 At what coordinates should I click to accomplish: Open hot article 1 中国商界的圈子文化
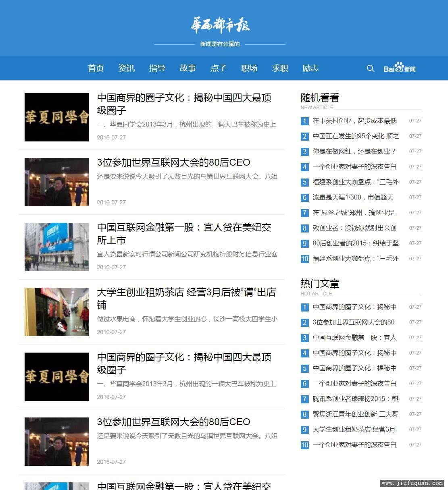(x=354, y=307)
